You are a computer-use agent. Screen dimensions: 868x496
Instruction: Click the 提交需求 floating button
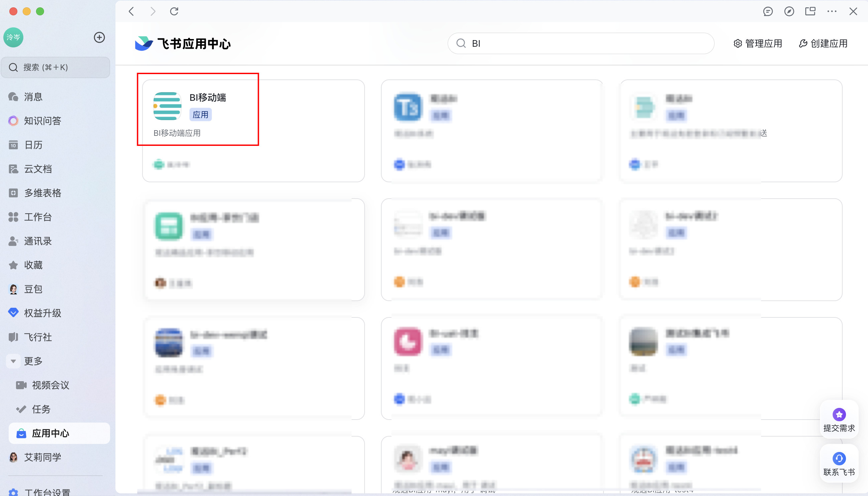[839, 420]
